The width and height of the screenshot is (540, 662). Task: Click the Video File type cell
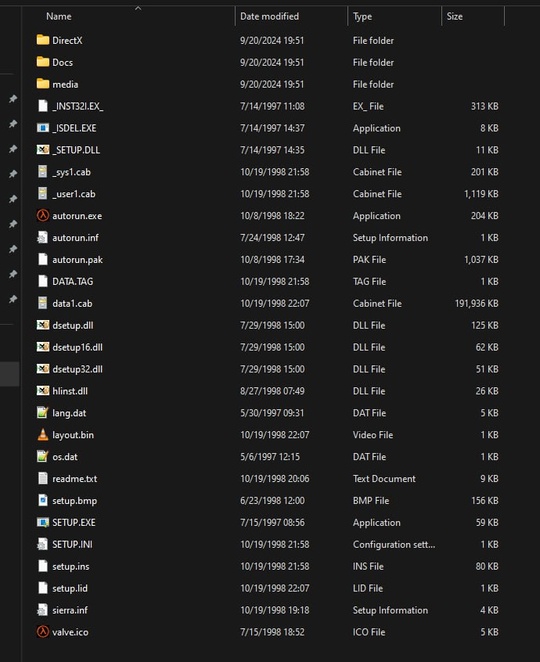tap(373, 435)
